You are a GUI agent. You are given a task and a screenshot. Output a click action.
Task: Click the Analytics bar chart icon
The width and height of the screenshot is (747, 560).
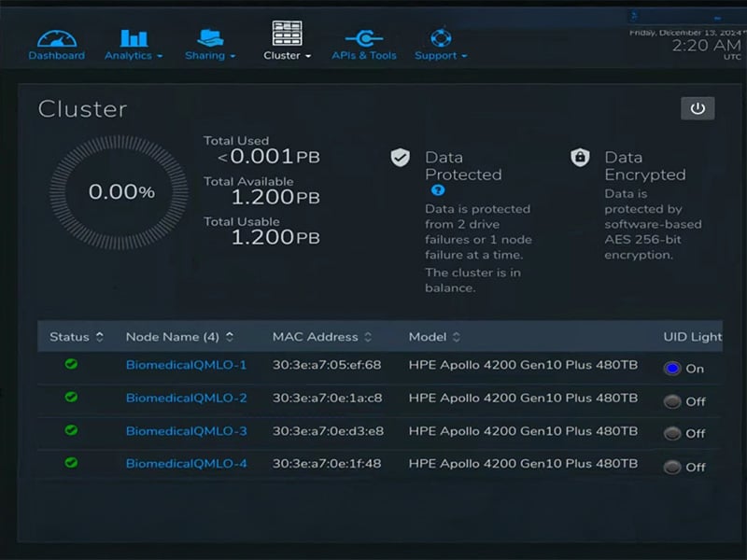click(x=134, y=37)
